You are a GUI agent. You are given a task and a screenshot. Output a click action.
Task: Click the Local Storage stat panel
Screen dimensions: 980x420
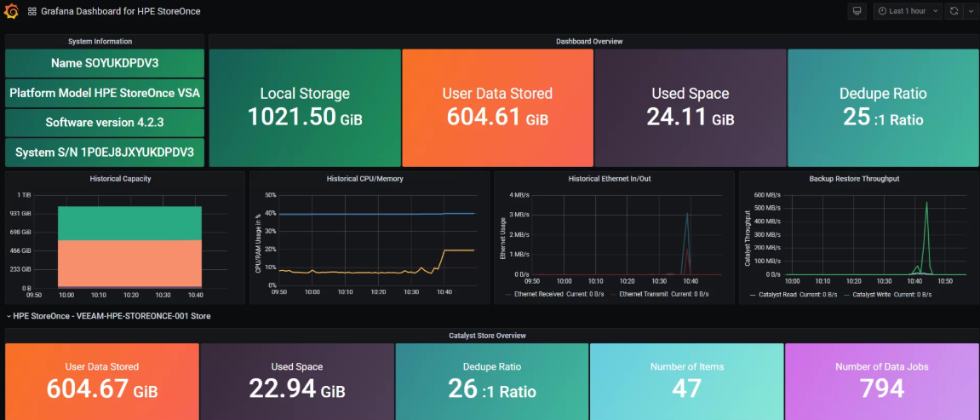(x=305, y=107)
